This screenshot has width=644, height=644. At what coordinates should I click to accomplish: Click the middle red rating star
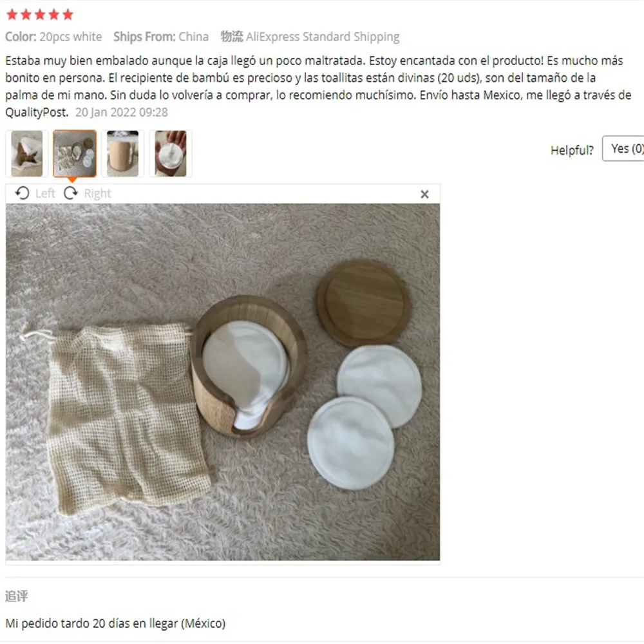pos(40,15)
